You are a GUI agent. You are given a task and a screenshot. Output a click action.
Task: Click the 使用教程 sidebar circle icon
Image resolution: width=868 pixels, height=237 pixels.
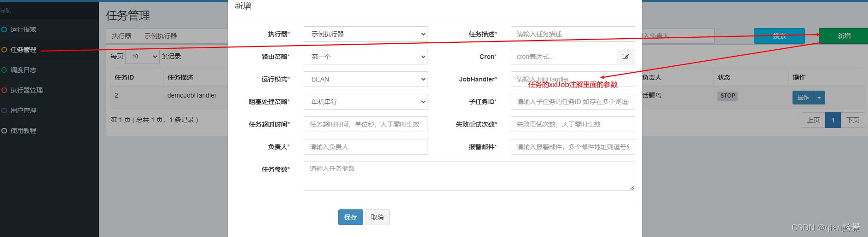tap(4, 131)
